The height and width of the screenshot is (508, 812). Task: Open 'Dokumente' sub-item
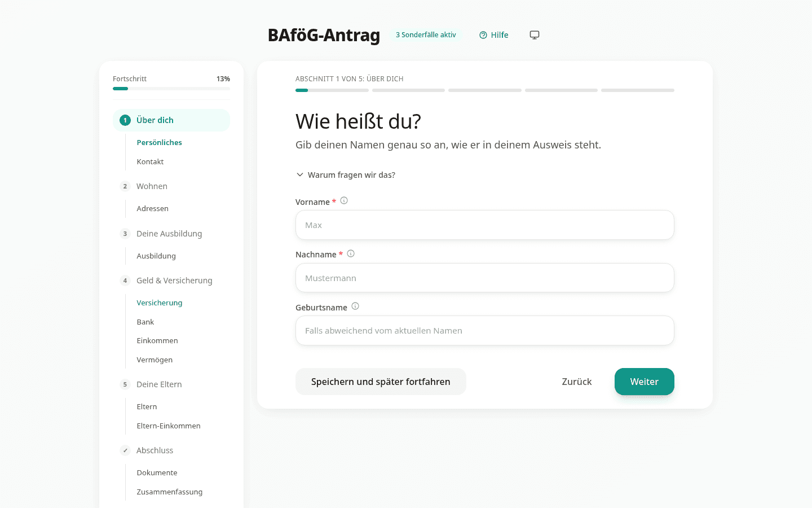[x=157, y=473]
